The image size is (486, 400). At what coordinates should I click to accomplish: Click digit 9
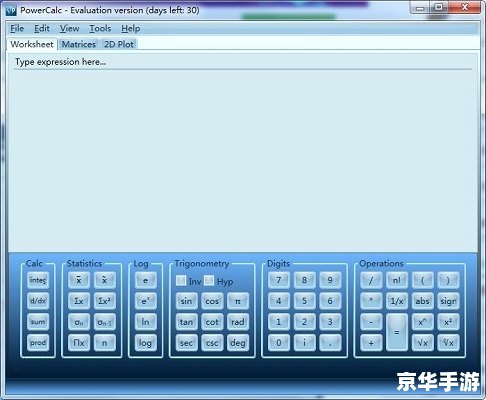click(330, 280)
